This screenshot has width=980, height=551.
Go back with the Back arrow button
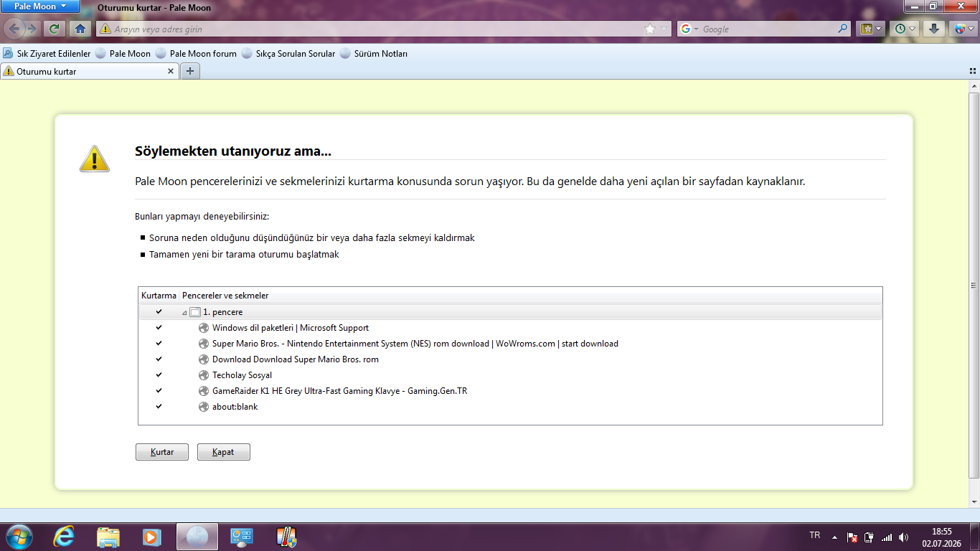14,29
